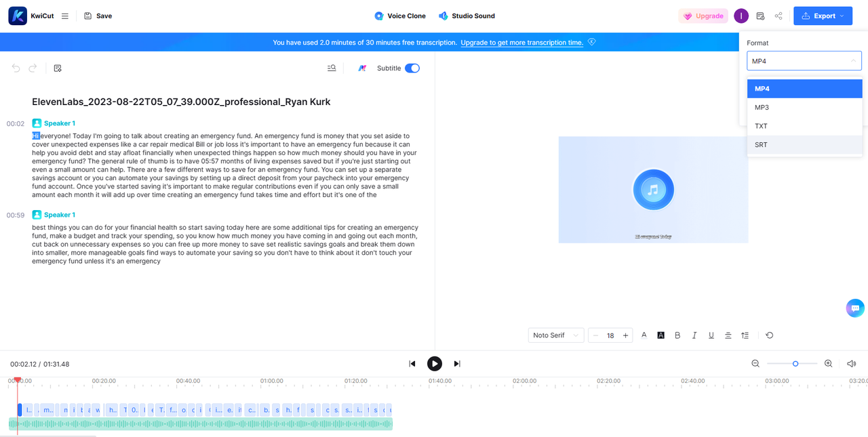Click the project title ElevenLabs text

tap(181, 102)
